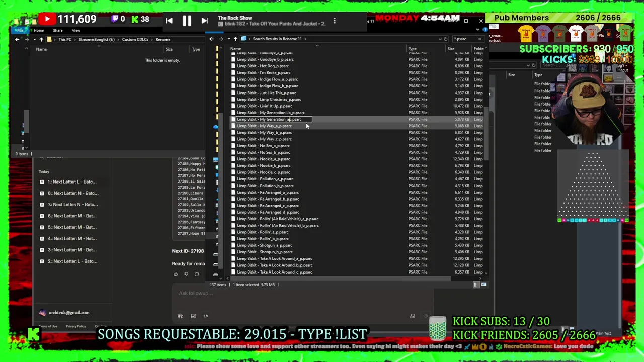
Task: Sort empty Rename folder by Name column
Action: tap(41, 49)
